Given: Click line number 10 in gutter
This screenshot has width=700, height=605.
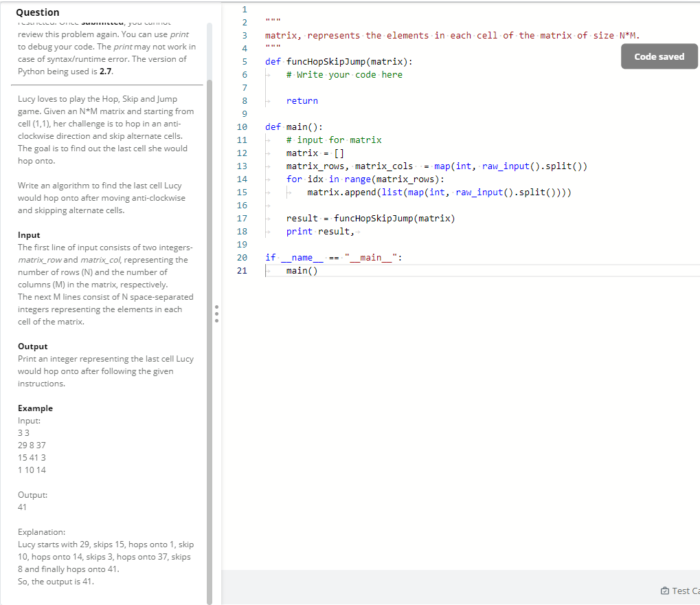Looking at the screenshot, I should [242, 127].
